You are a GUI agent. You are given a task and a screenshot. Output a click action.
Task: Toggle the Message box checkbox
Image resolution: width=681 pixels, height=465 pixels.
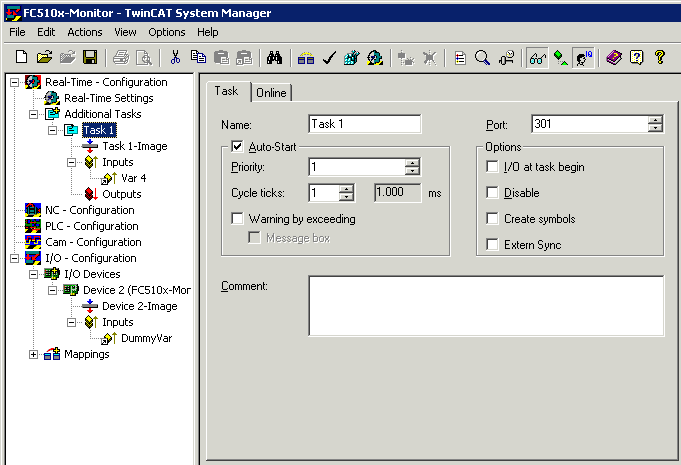coord(254,237)
